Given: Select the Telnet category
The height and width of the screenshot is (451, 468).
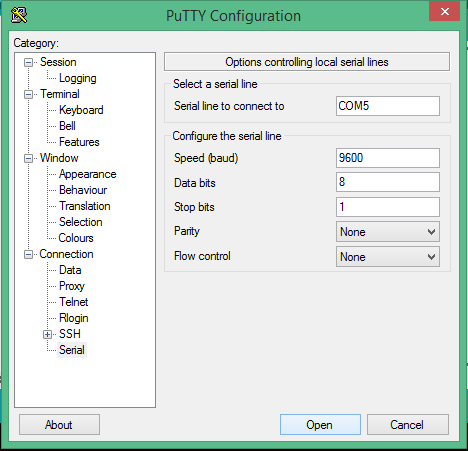Looking at the screenshot, I should [x=74, y=302].
